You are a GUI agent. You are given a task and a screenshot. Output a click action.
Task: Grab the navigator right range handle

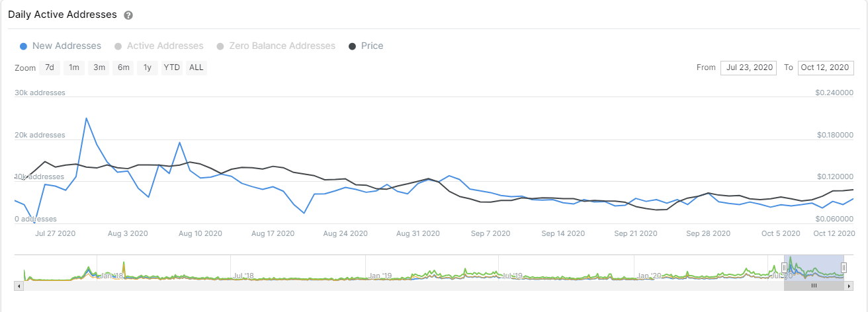point(844,267)
